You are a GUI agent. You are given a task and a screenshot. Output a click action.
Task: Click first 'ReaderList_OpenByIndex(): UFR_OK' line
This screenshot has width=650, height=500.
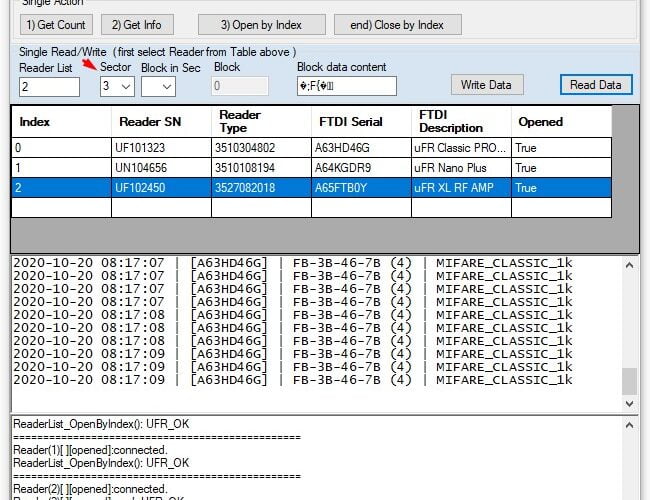click(101, 424)
